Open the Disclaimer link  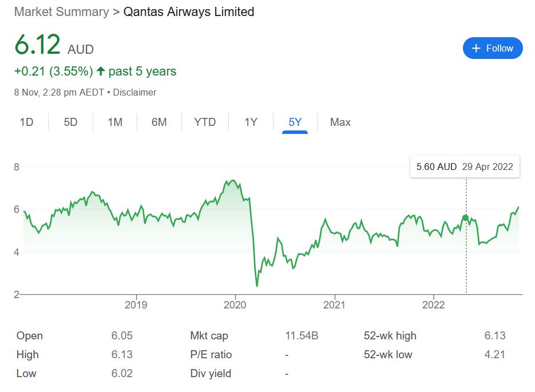coord(134,92)
